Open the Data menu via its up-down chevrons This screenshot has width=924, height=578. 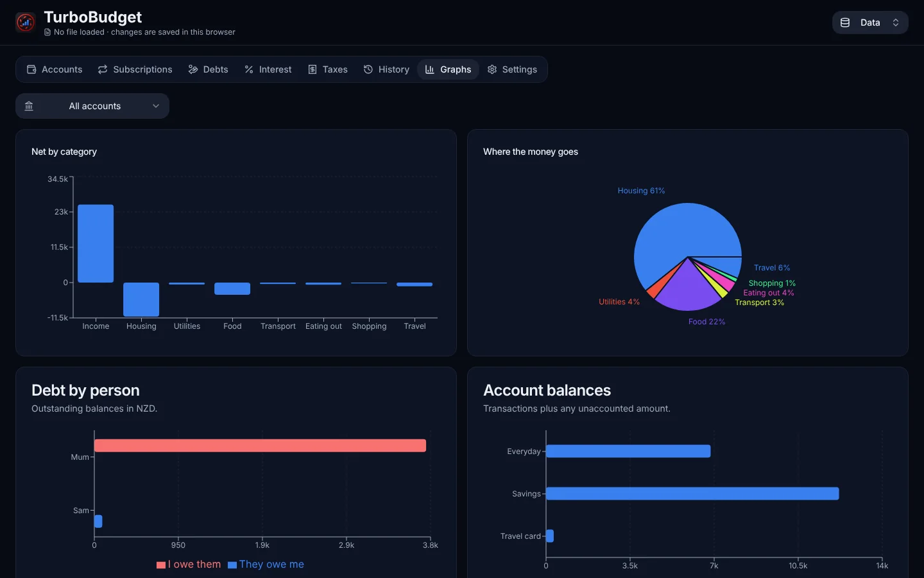click(896, 22)
